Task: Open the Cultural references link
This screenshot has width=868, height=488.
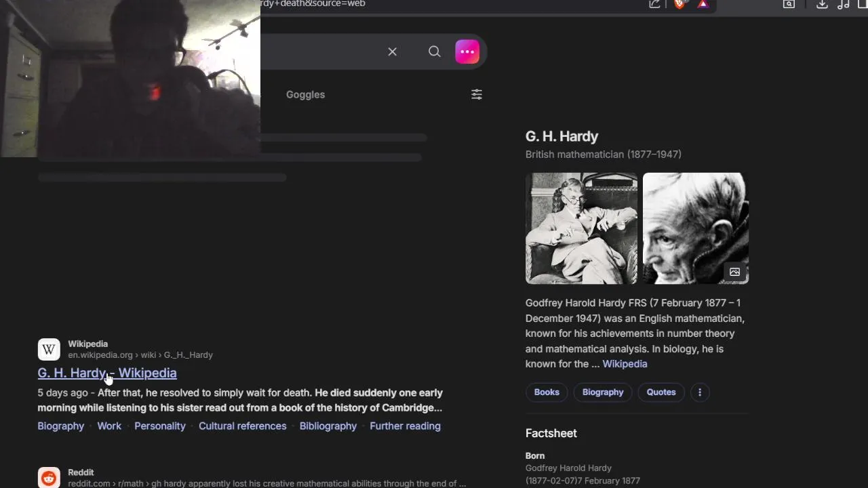Action: pyautogui.click(x=242, y=426)
